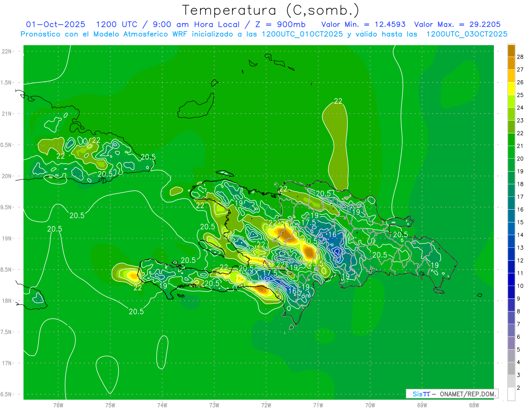
Task: Click the 69W longitude axis label
Action: click(422, 405)
